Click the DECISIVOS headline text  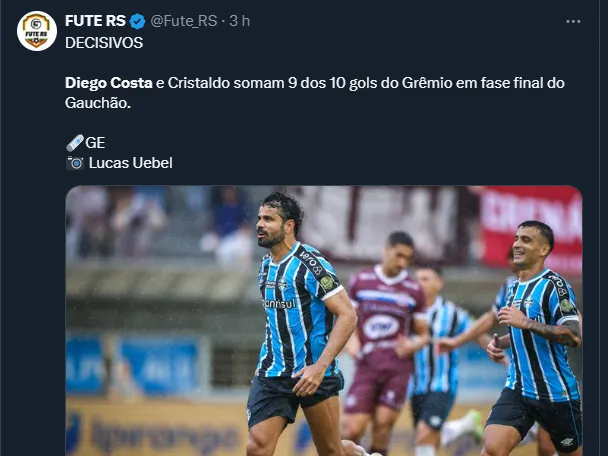pyautogui.click(x=104, y=43)
